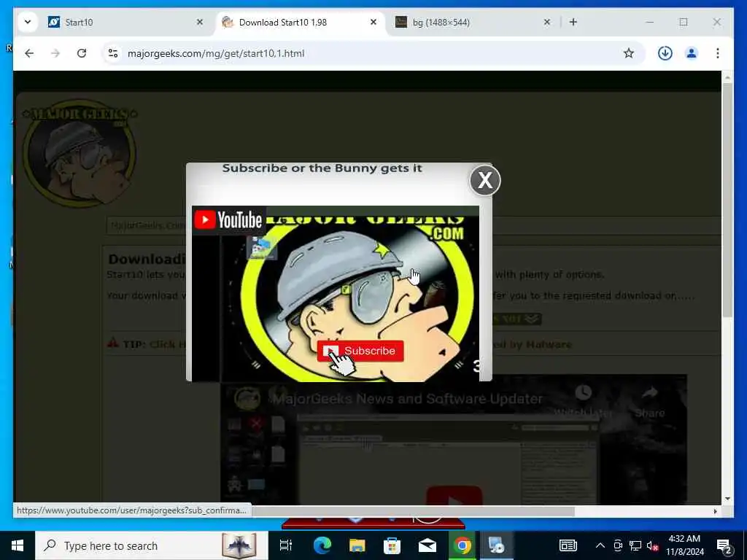Bookmark this page with the star icon

pyautogui.click(x=629, y=53)
